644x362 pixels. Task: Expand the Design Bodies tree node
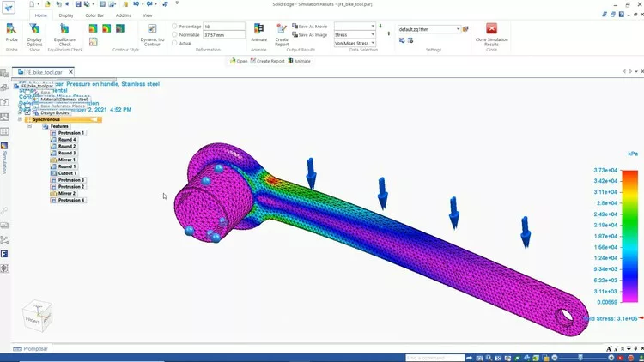tap(20, 112)
